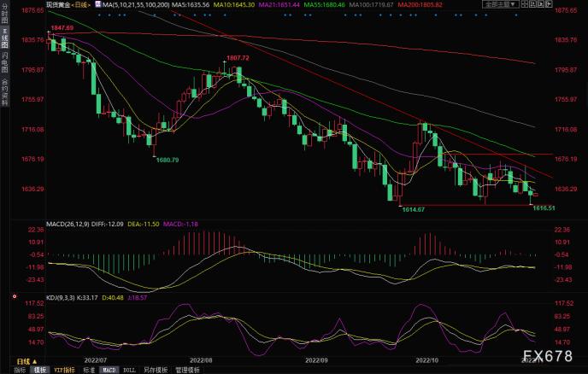Select the K线图 side tab
The width and height of the screenshot is (588, 374).
(x=4, y=38)
